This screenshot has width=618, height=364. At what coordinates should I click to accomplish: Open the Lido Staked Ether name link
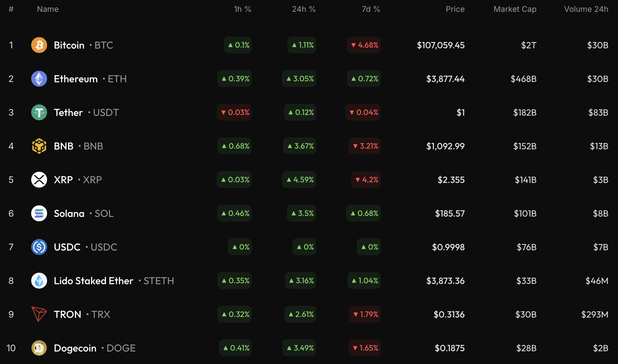tap(94, 281)
